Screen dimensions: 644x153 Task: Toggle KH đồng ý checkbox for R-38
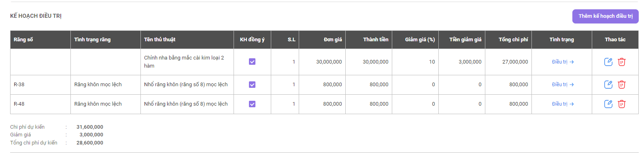[252, 85]
